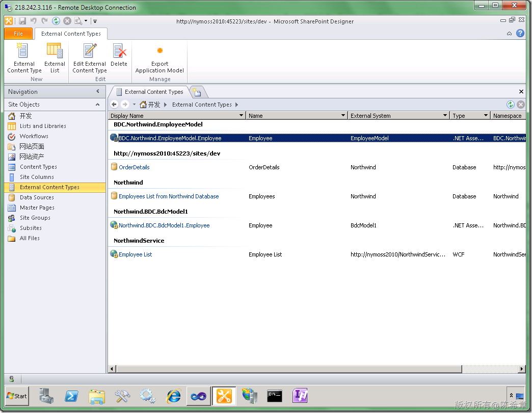Open Internet Explorer from taskbar
The width and height of the screenshot is (532, 413).
coord(173,396)
